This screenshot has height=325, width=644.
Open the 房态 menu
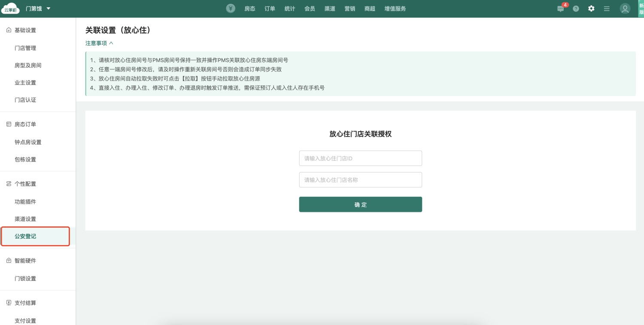(x=250, y=9)
